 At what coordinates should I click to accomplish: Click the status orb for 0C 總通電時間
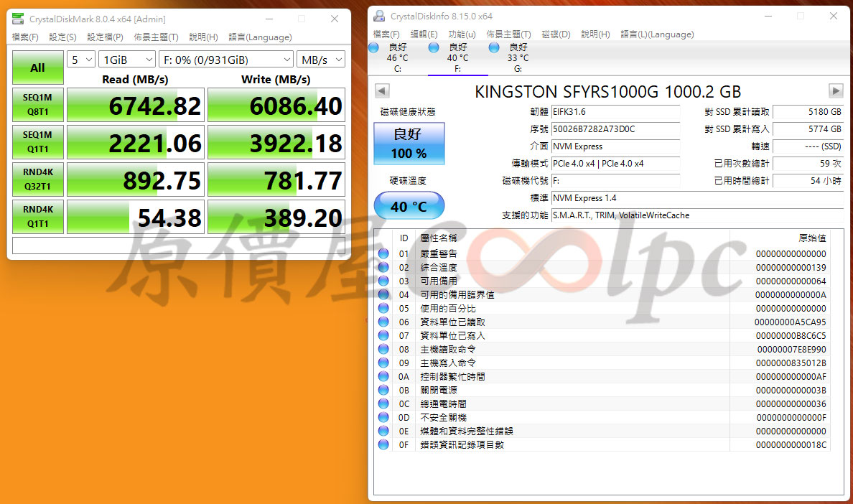pyautogui.click(x=383, y=404)
